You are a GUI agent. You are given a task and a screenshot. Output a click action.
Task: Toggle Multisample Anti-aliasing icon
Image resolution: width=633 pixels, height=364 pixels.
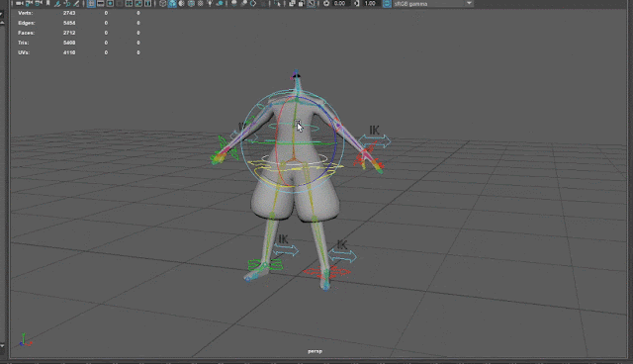coord(253,3)
